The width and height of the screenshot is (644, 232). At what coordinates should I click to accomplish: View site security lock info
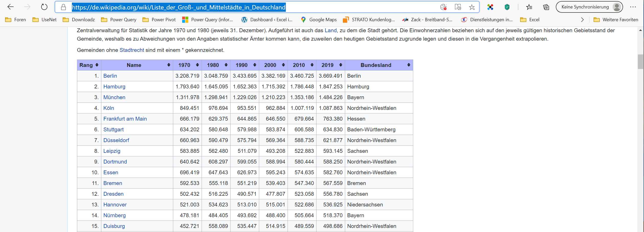pos(63,7)
